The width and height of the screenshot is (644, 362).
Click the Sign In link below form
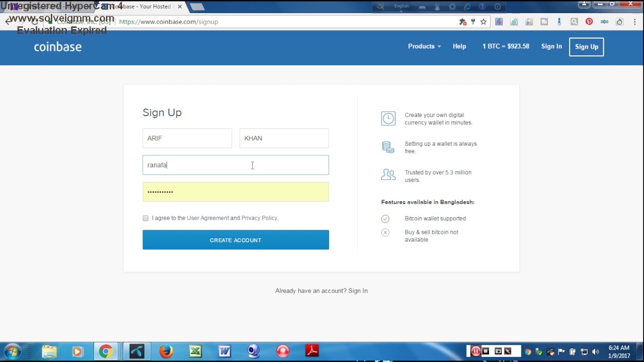coord(358,291)
